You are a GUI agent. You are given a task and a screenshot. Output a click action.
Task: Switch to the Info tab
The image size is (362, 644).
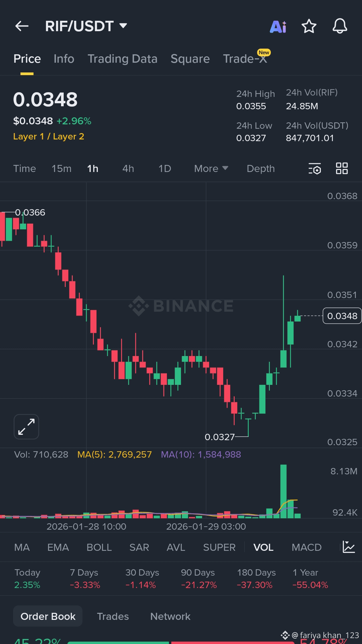[x=64, y=59]
